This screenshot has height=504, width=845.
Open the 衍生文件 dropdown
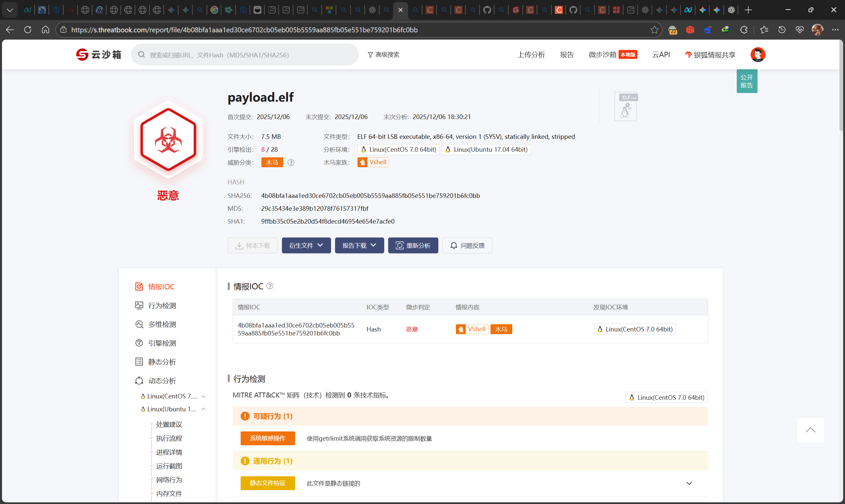click(306, 245)
